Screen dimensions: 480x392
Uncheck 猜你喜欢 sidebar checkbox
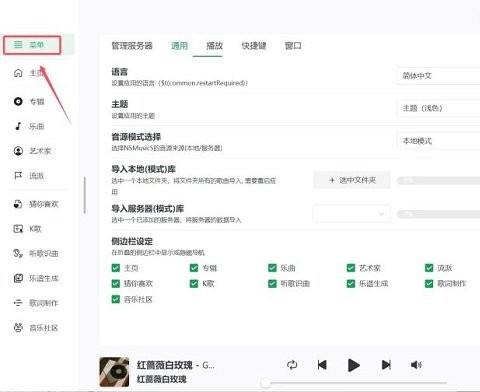click(116, 283)
